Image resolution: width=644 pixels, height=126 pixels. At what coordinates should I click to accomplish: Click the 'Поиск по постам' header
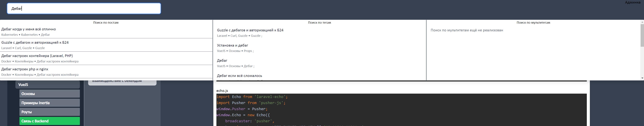point(106,23)
